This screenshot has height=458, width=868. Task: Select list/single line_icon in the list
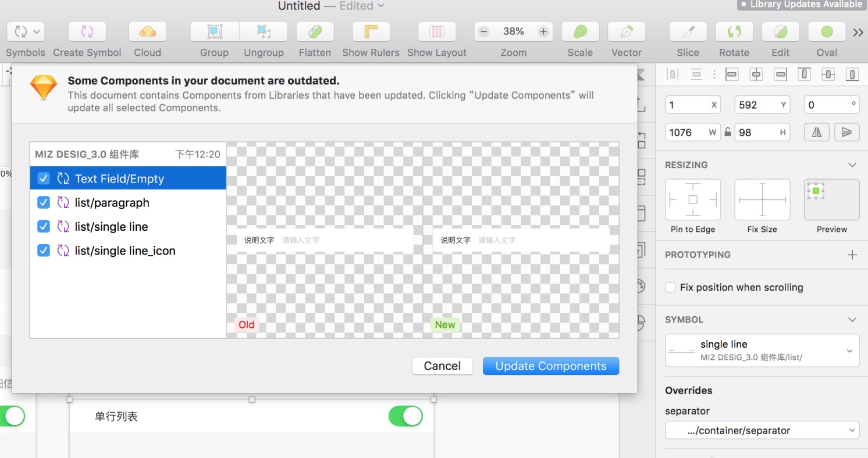[x=124, y=251]
